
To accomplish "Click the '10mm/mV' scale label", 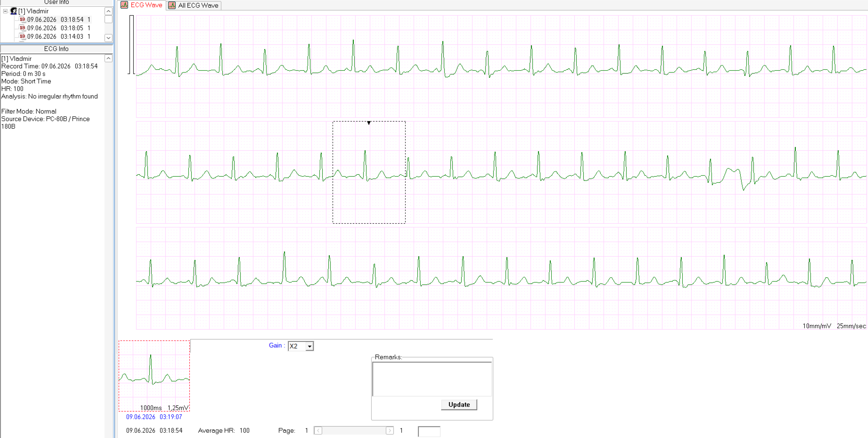I will pyautogui.click(x=817, y=326).
